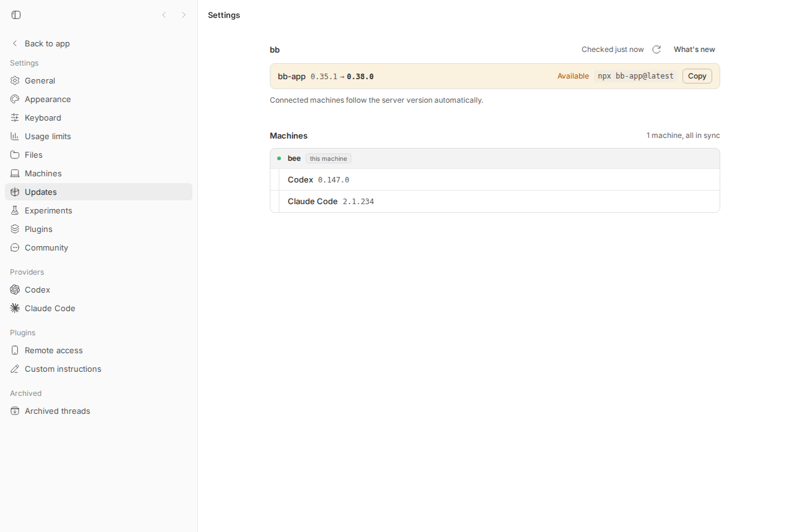View Archived threads
The image size is (792, 532).
point(98,411)
